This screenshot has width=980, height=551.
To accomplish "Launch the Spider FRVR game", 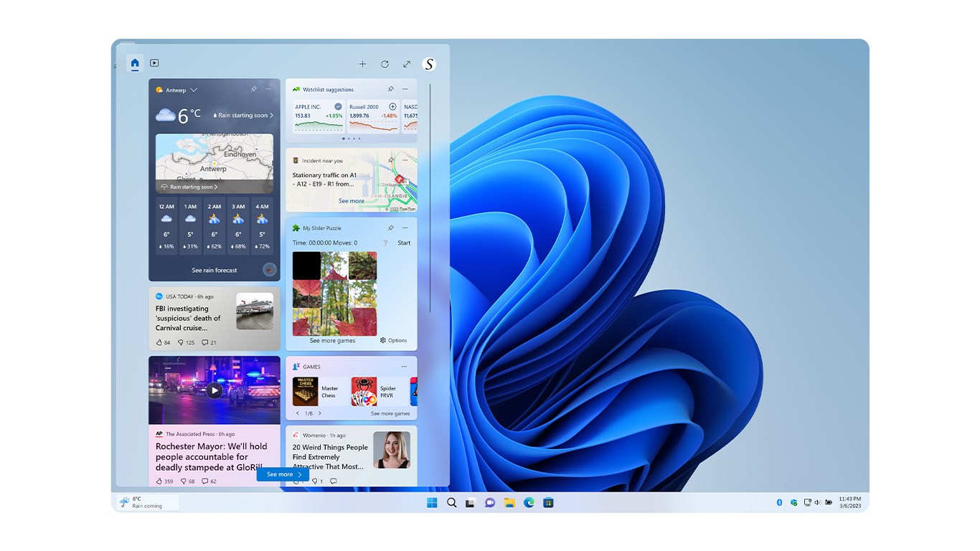I will (377, 392).
